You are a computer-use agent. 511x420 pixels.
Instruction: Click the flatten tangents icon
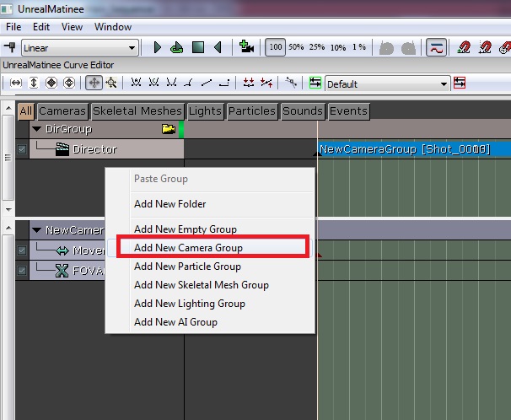coord(249,83)
